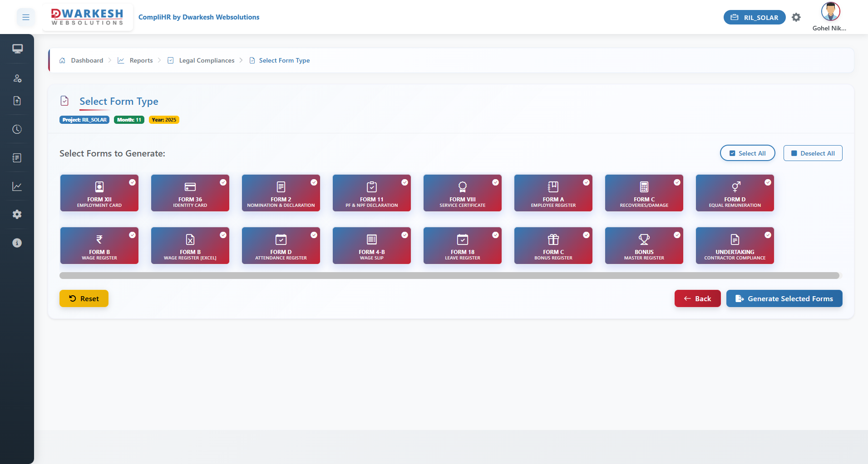Deselect Form 4-B Wage Slip card
The width and height of the screenshot is (868, 464).
[371, 245]
